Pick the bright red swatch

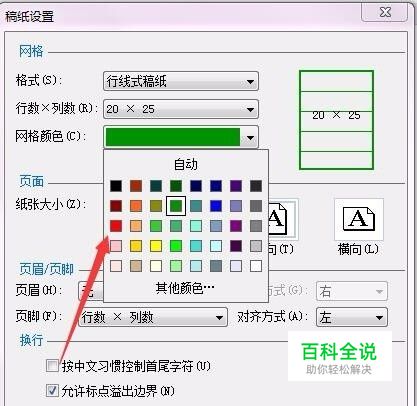[x=116, y=226]
